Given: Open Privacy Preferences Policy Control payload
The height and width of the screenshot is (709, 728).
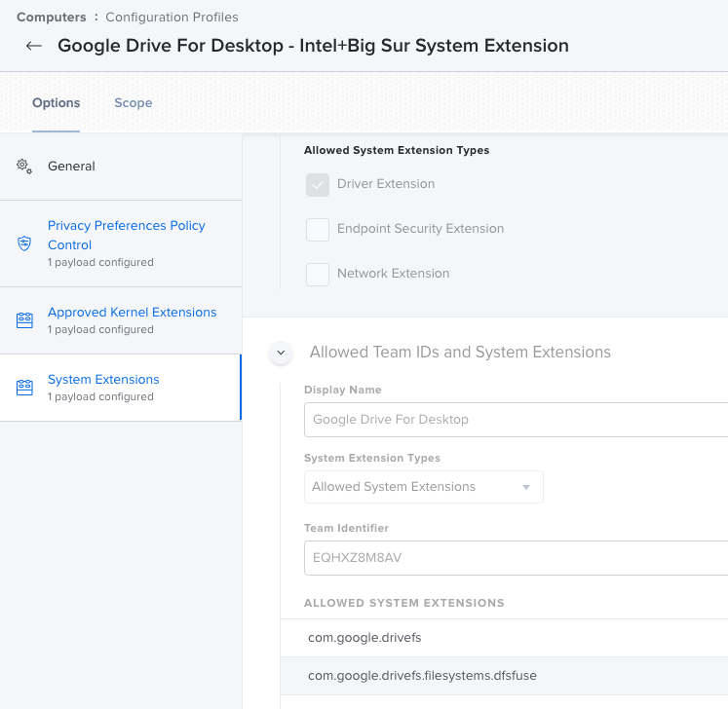Looking at the screenshot, I should click(x=121, y=243).
